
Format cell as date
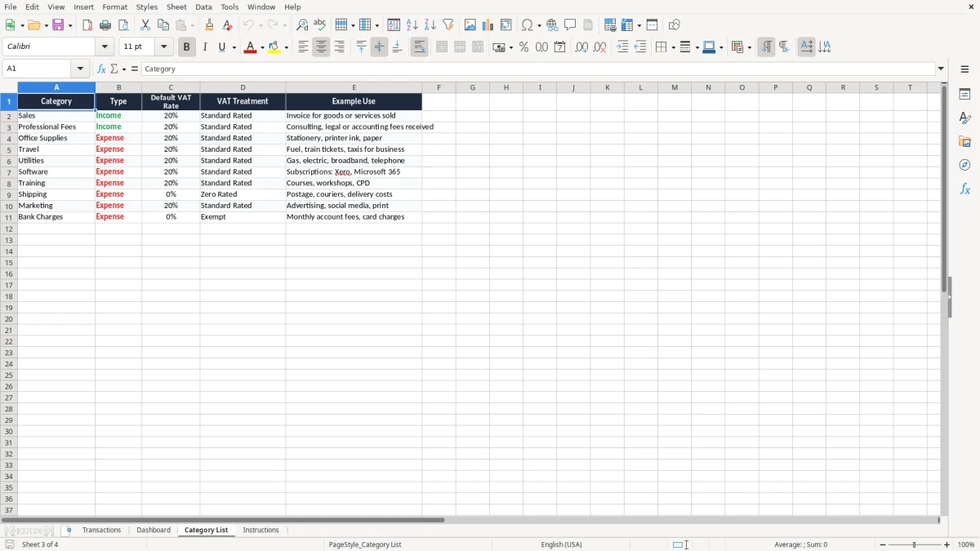560,47
